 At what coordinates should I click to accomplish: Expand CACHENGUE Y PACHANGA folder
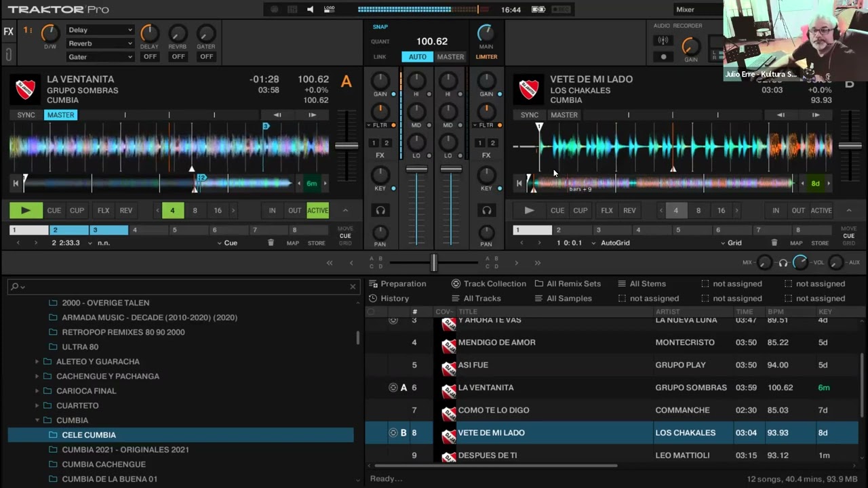pyautogui.click(x=37, y=376)
